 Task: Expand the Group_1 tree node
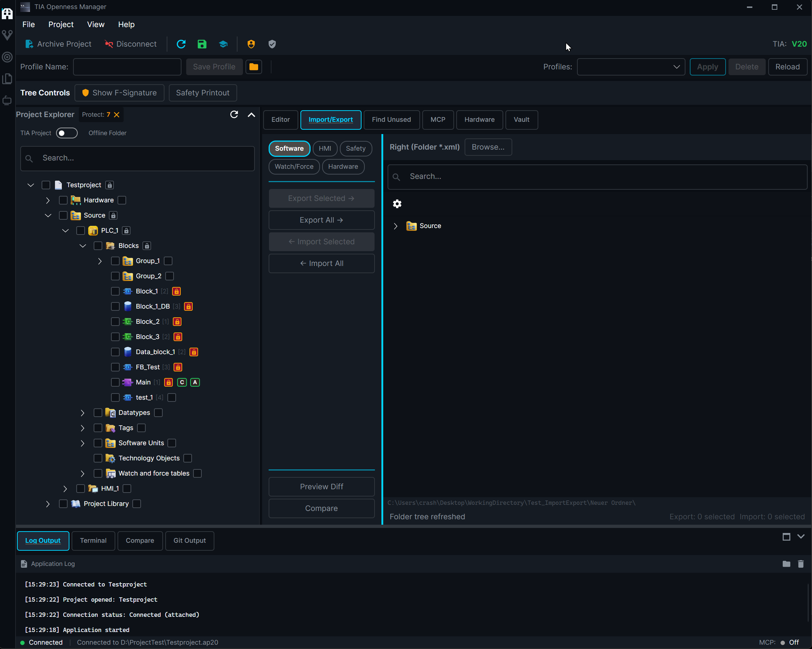(x=100, y=261)
